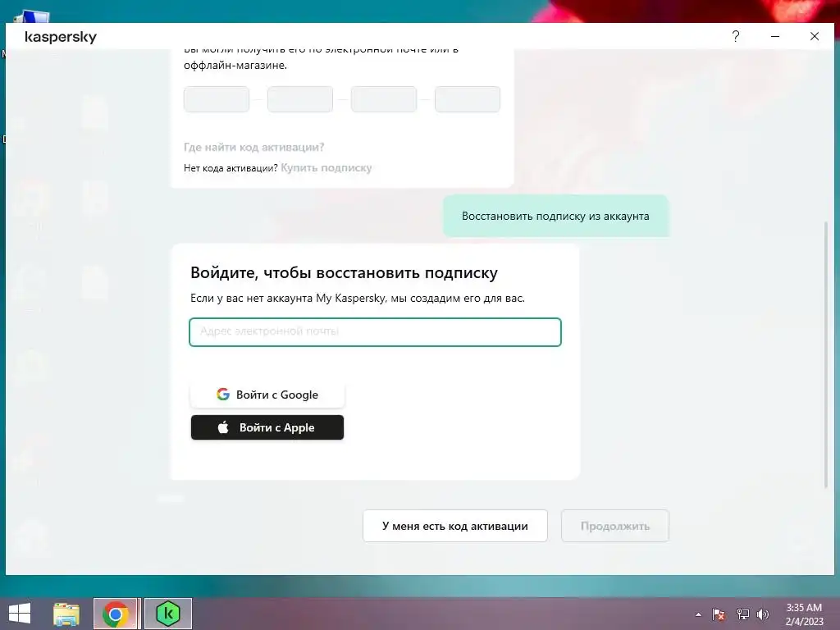Choose 'У меня есть код активации'

(454, 526)
